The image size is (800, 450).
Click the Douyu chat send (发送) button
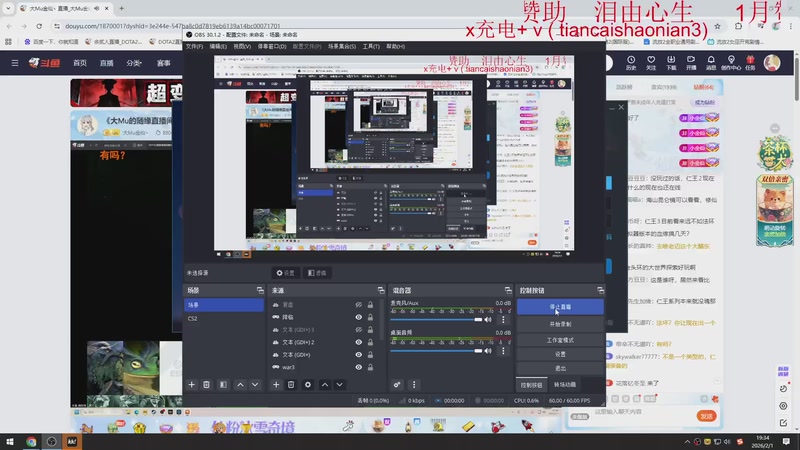[x=707, y=416]
